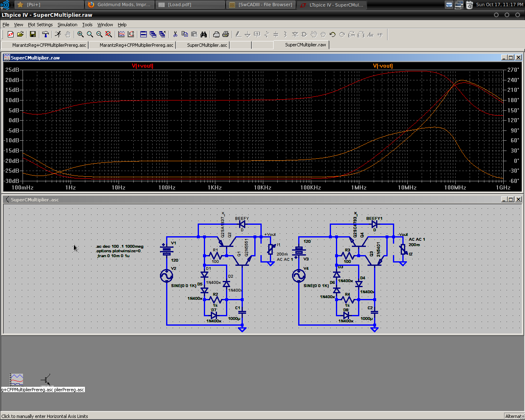525x420 pixels.
Task: Click the clock Sun Oct 17 11:17 PM
Action: (x=499, y=5)
